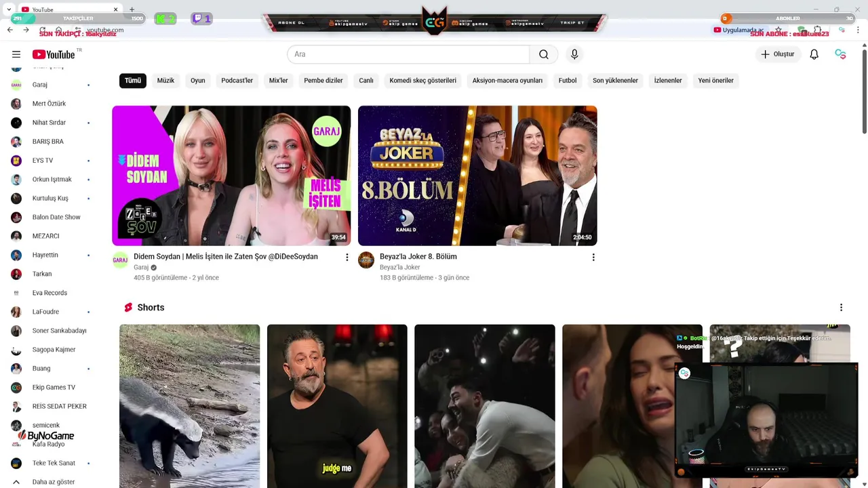Open Didem Soydan video title link
Image resolution: width=868 pixels, height=488 pixels.
226,257
